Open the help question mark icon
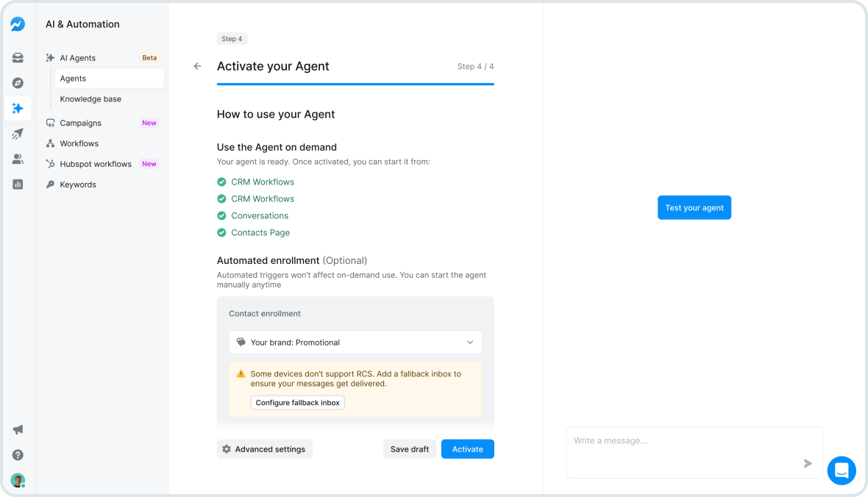This screenshot has width=868, height=497. tap(18, 454)
